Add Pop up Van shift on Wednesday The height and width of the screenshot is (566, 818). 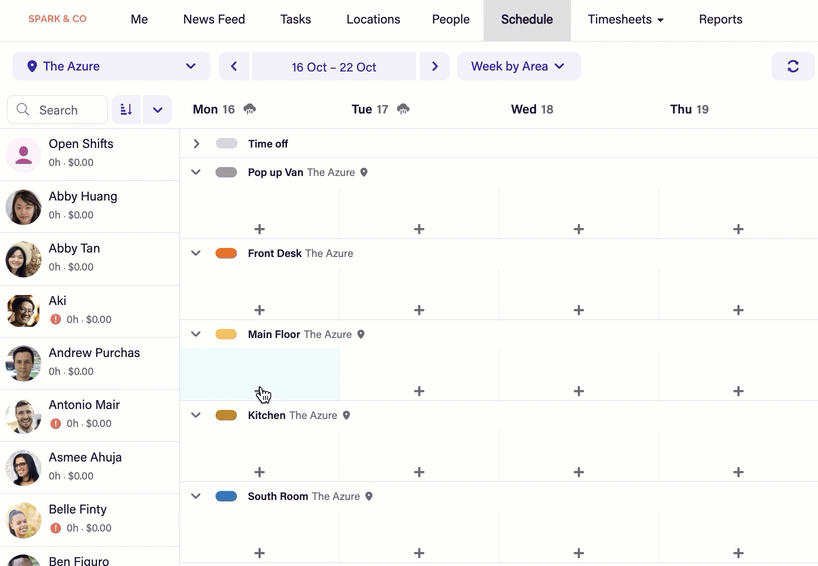[x=579, y=229]
